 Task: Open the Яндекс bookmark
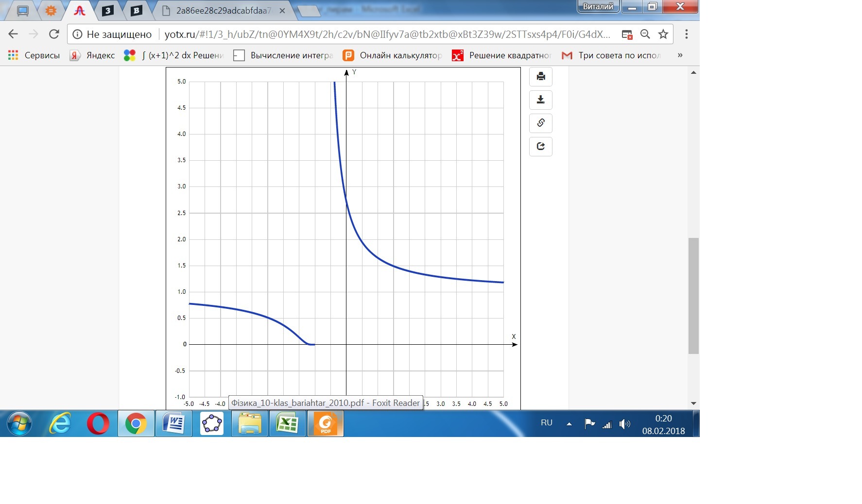tap(93, 55)
